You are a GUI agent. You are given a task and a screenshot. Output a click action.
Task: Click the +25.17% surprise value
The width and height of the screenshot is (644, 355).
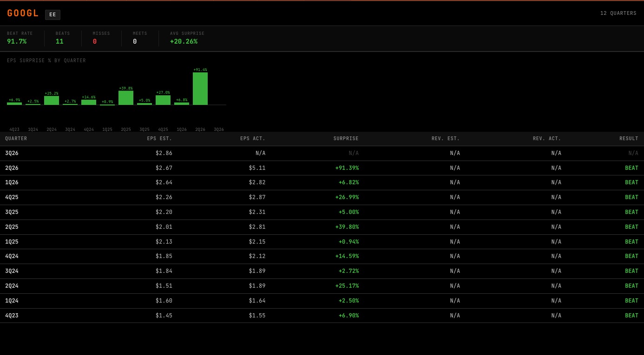[x=347, y=286]
